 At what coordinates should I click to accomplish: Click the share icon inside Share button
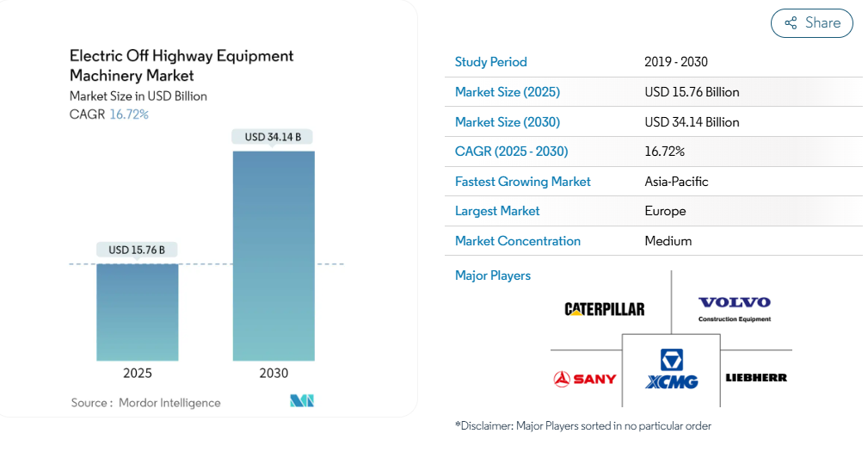coord(791,23)
